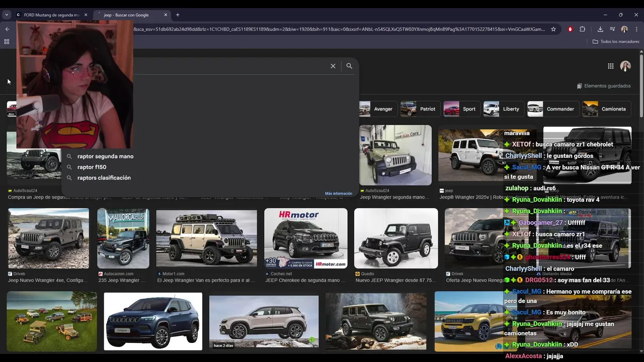Screen dimensions: 644x362
Task: Open the Todos los marcadores folder
Action: click(616, 41)
